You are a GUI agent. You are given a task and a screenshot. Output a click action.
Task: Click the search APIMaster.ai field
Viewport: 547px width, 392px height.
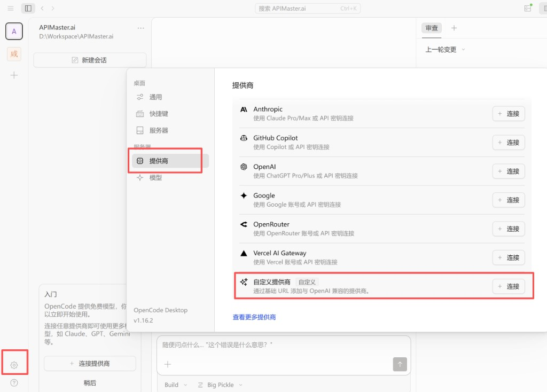point(307,9)
